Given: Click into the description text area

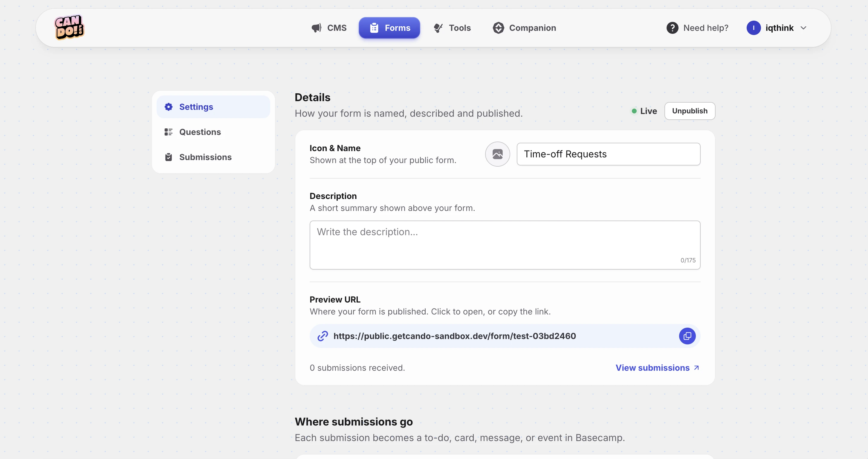Looking at the screenshot, I should pos(505,245).
